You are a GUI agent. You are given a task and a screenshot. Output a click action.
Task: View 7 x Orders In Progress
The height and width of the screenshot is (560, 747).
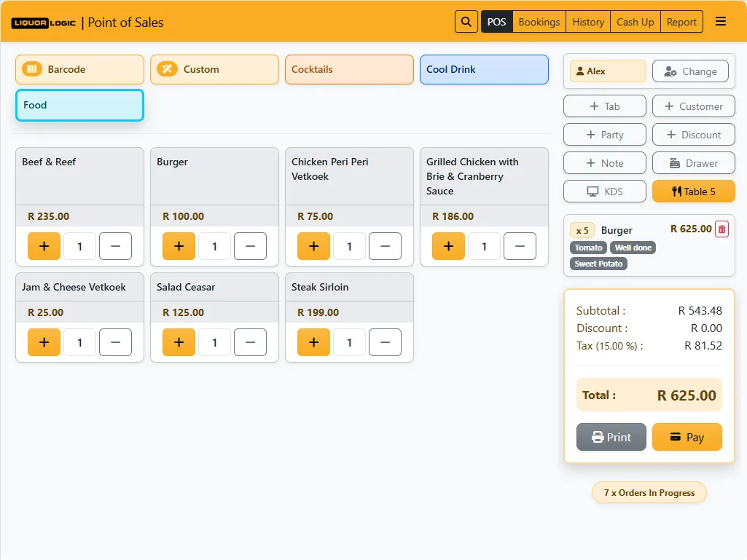[x=649, y=493]
